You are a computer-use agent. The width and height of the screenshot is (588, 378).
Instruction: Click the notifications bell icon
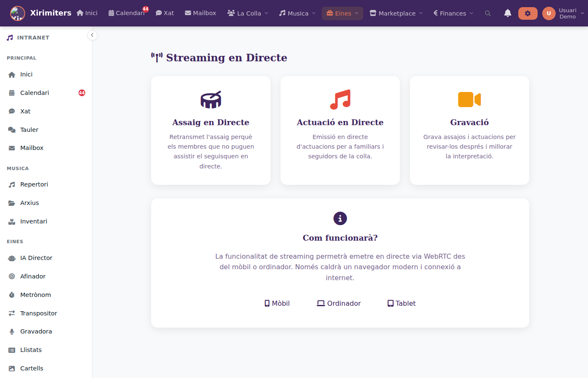pos(508,13)
